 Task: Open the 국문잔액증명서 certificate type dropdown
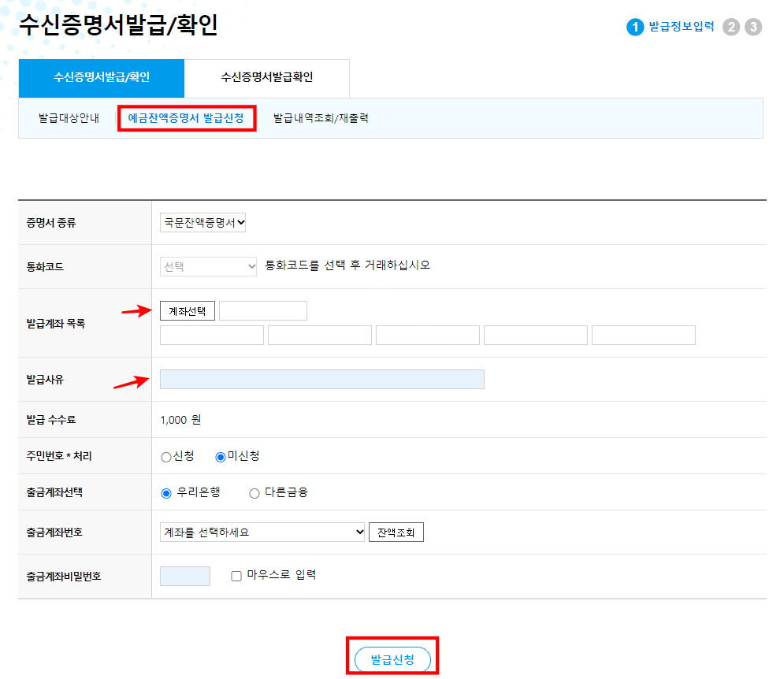coord(203,221)
